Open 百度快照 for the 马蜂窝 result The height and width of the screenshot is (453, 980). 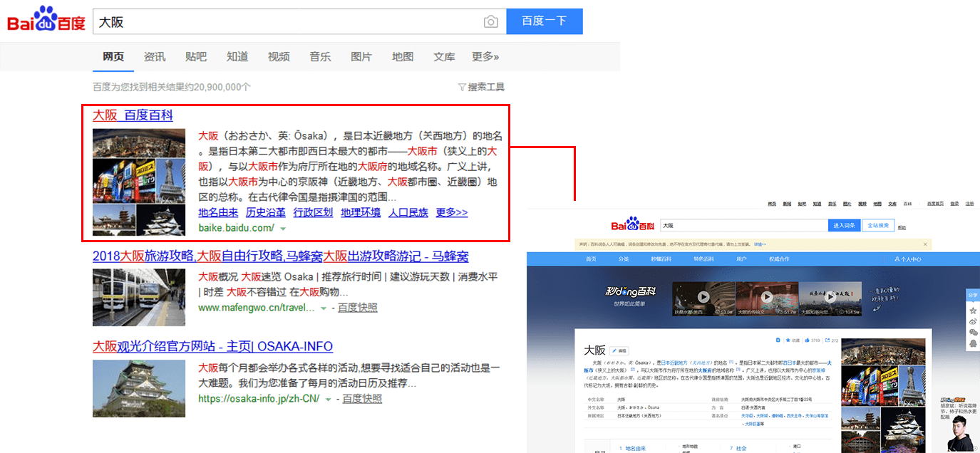click(x=358, y=308)
